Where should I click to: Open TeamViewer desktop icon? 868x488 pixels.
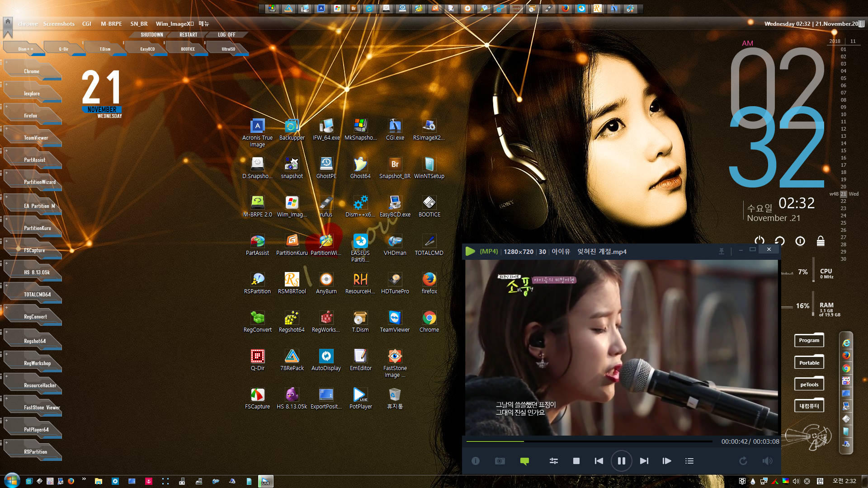coord(395,322)
